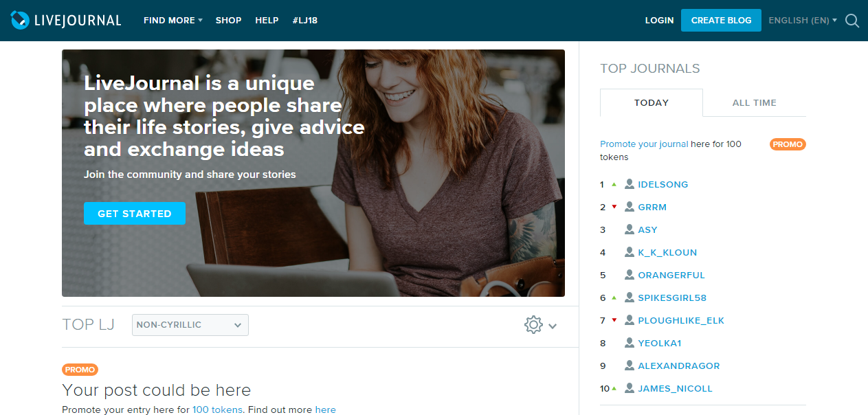
Task: Expand the Find More menu
Action: click(173, 21)
